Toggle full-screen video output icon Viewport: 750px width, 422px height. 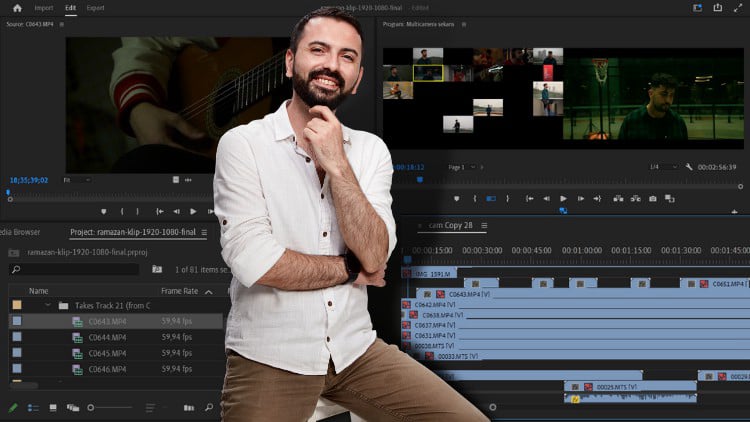tap(738, 8)
